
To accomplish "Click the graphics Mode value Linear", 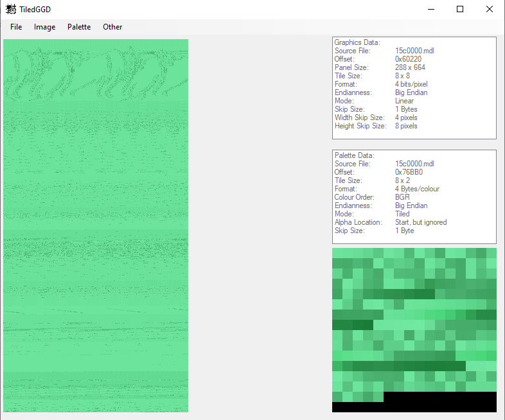I will (x=404, y=101).
